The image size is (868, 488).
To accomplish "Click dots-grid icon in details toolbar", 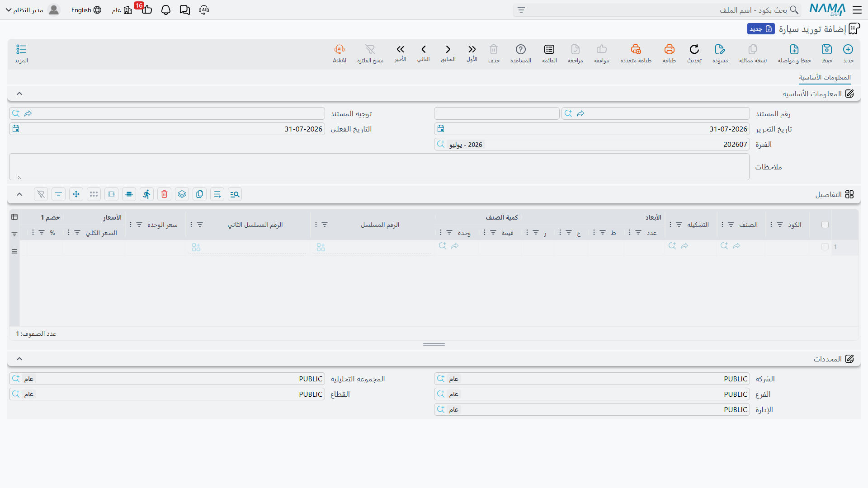I will pos(94,194).
